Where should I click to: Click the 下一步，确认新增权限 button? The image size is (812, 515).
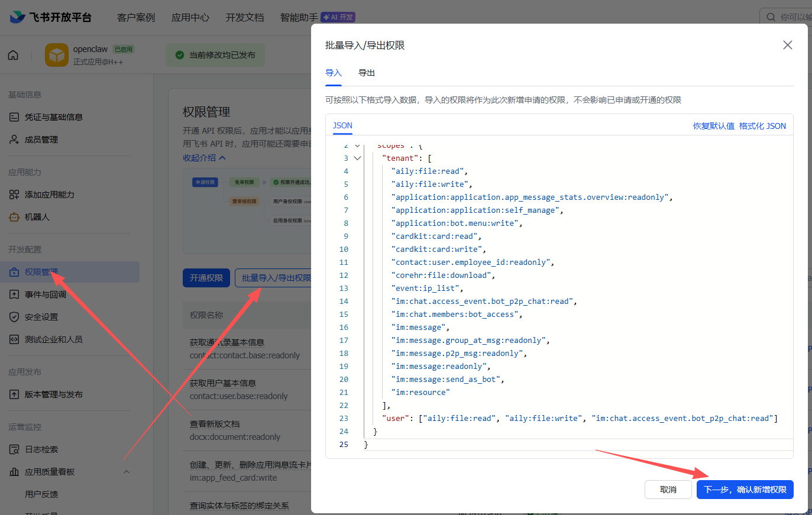[x=745, y=489]
